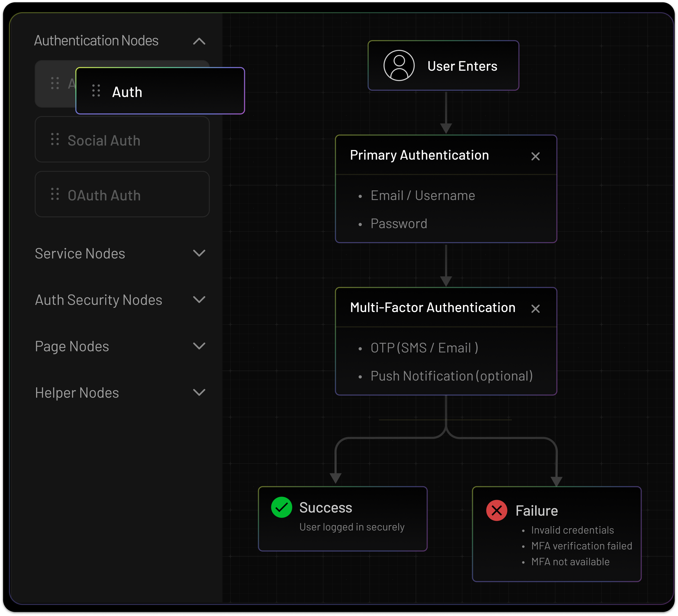Click the user avatar icon on User Enters node

398,66
